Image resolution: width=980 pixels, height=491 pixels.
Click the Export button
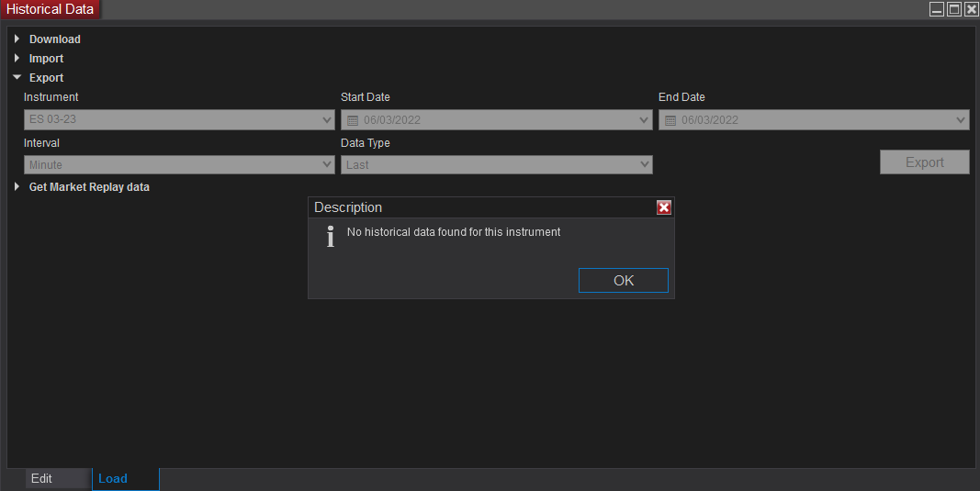coord(924,162)
